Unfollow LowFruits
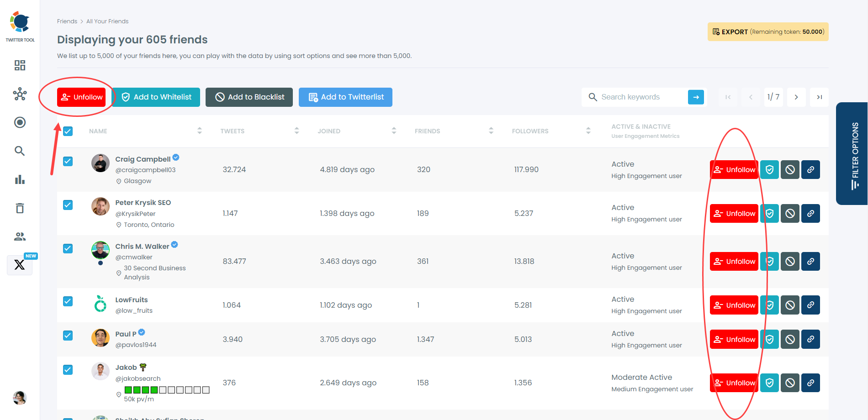Image resolution: width=868 pixels, height=420 pixels. pyautogui.click(x=734, y=305)
